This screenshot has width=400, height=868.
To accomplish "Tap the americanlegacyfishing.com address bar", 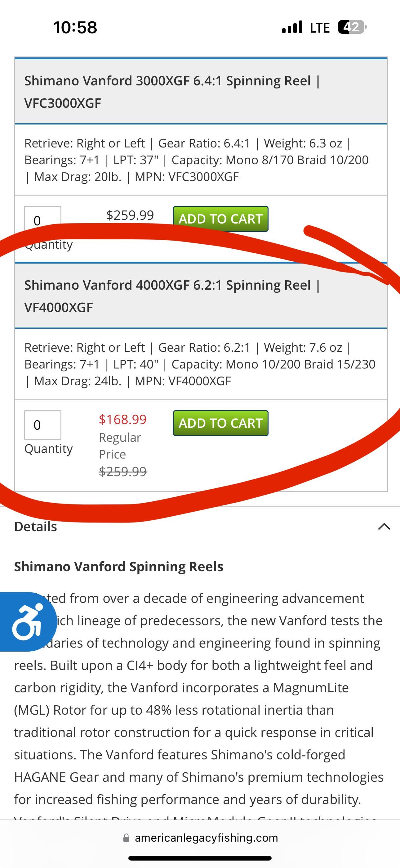I will (206, 838).
